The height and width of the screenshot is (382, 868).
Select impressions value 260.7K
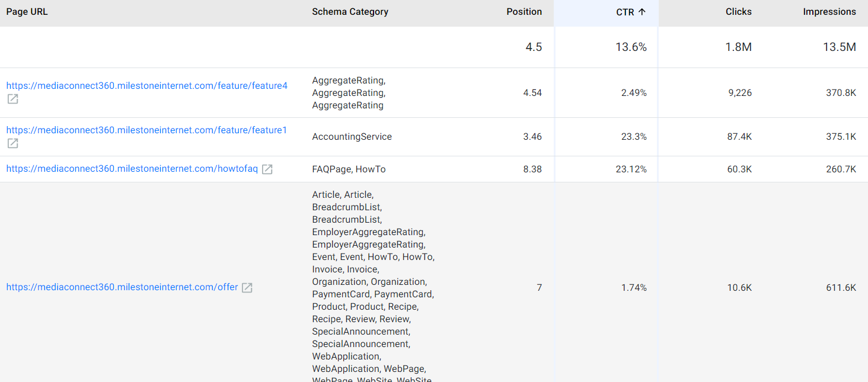click(841, 169)
